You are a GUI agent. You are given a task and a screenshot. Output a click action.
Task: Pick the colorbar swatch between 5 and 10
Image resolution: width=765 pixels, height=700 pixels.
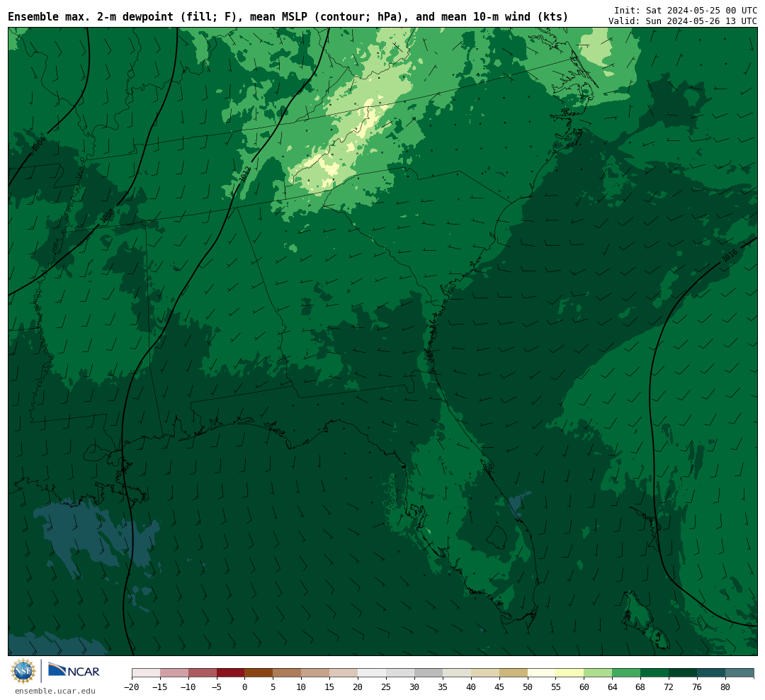pos(287,673)
